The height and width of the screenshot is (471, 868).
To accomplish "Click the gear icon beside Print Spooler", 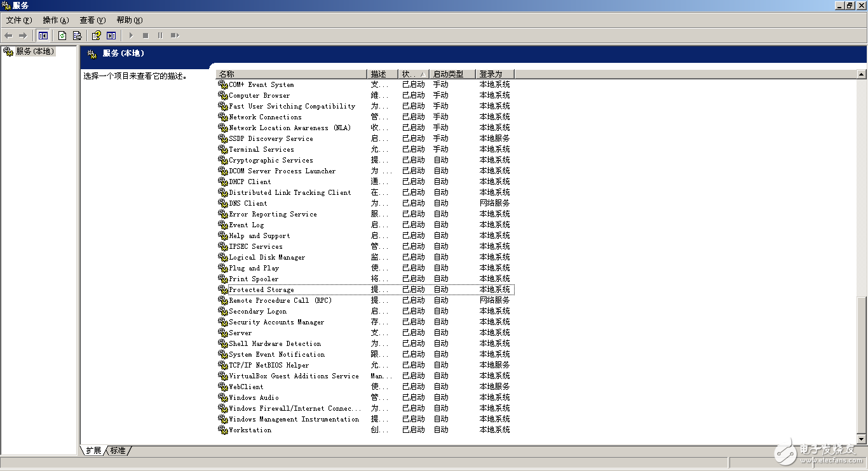I will (x=222, y=279).
